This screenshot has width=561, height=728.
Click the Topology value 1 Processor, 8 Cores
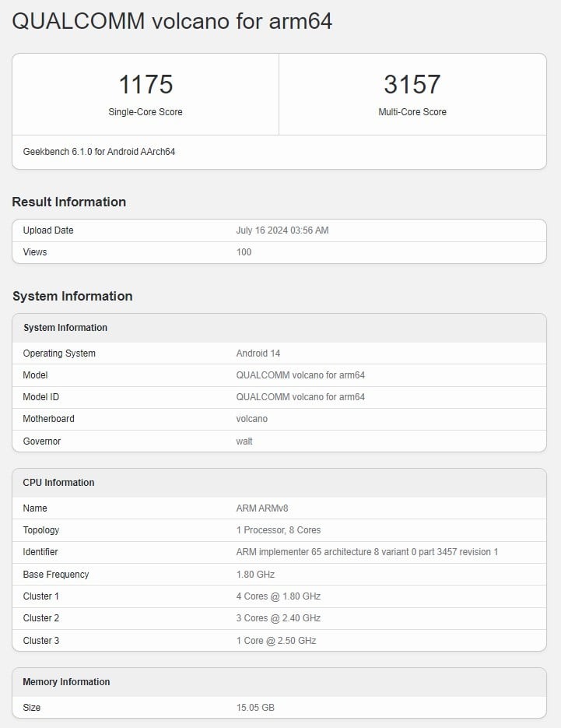point(279,530)
